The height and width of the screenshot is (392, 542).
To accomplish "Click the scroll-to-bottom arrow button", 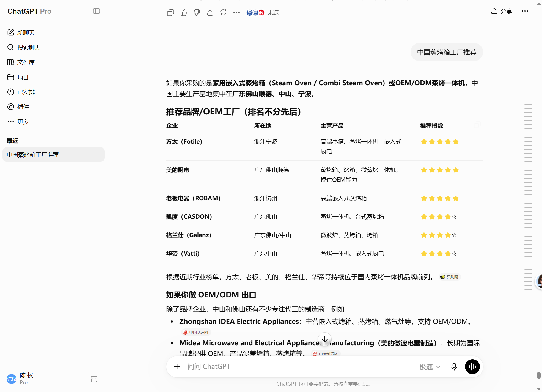I will click(x=325, y=339).
